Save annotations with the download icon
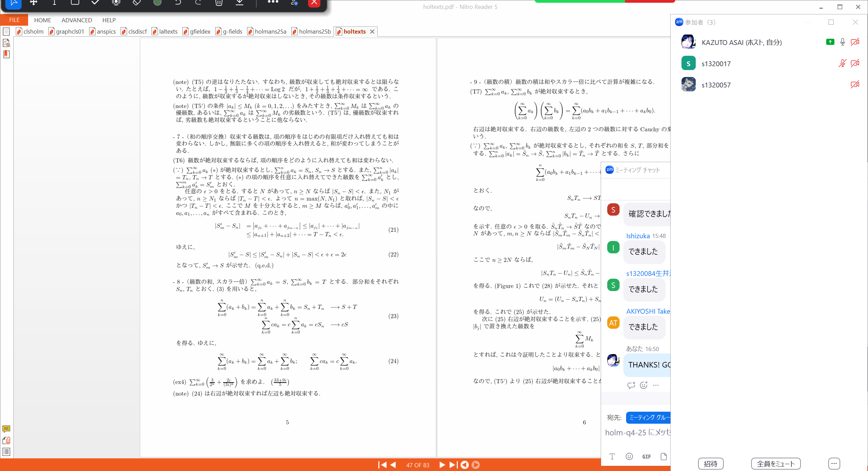 pos(240,3)
